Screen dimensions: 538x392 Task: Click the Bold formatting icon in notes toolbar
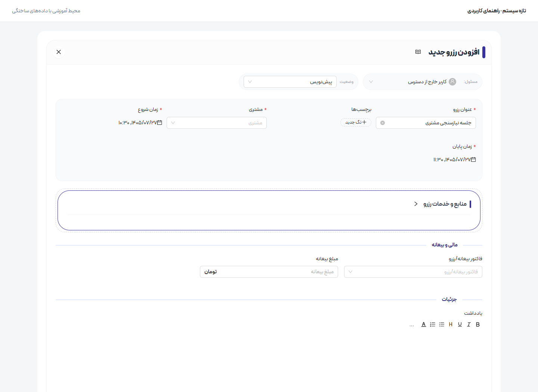(x=478, y=324)
